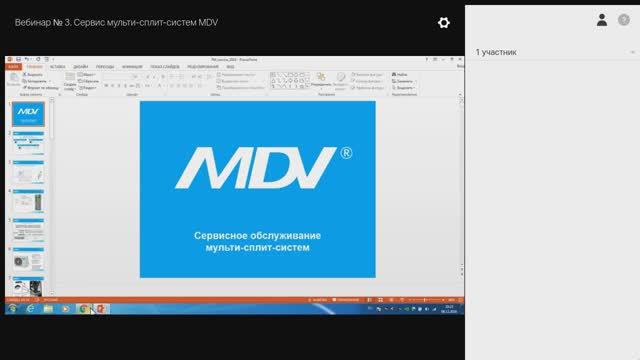Open the Выделить (Select) dropdown
Screen dimensions: 640x360
(403, 88)
